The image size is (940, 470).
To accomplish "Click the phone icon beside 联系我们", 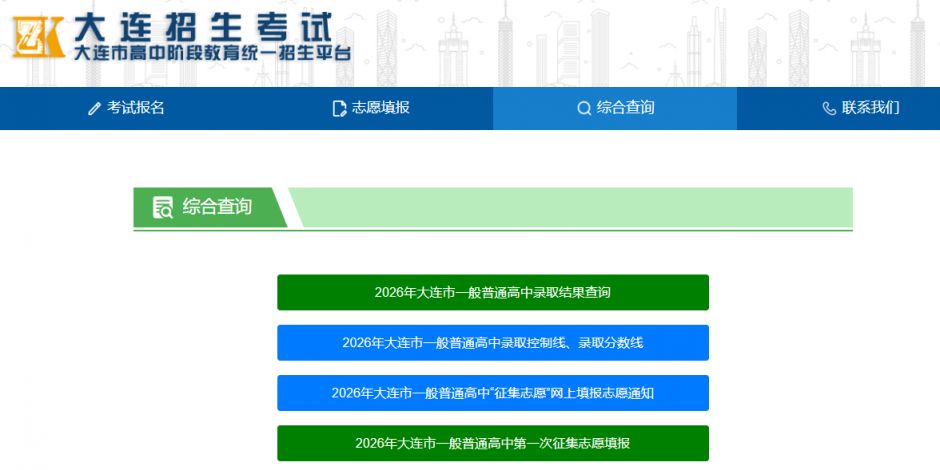I will [829, 109].
